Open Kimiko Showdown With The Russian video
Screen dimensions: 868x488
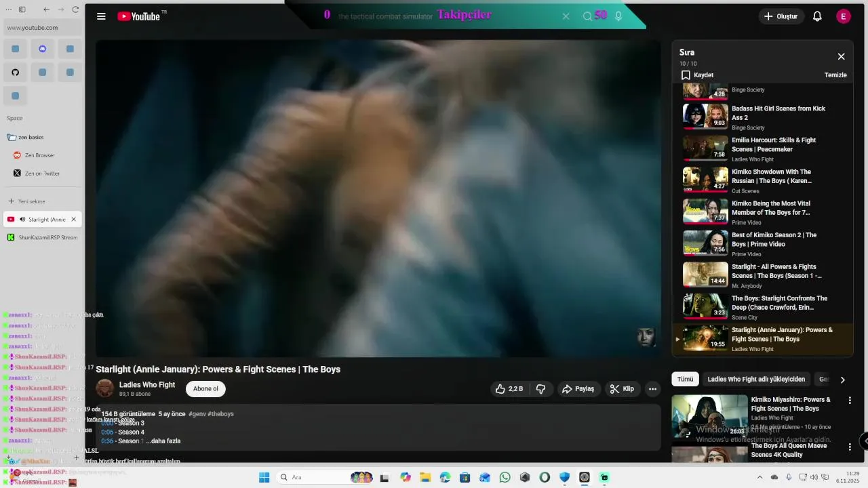764,181
